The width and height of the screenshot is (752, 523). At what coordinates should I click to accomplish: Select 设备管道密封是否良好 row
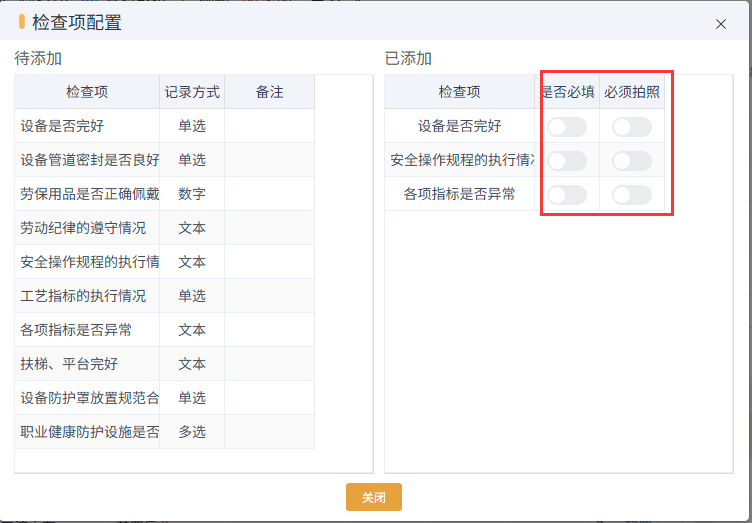(164, 160)
